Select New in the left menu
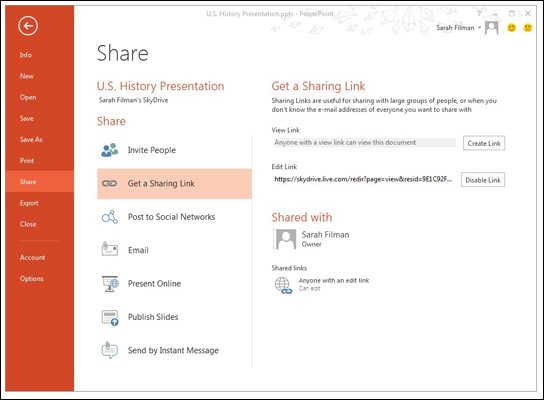 coord(27,76)
